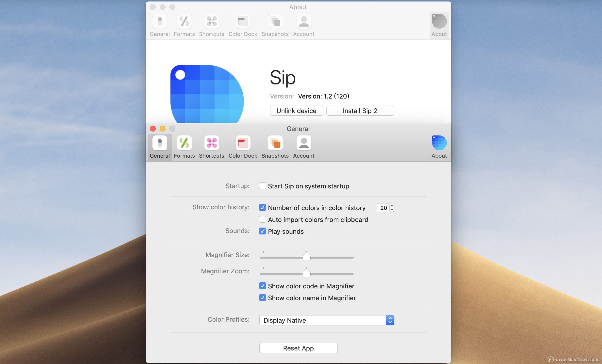Select General toolbar icon in General window
This screenshot has height=364, width=602.
(x=160, y=147)
